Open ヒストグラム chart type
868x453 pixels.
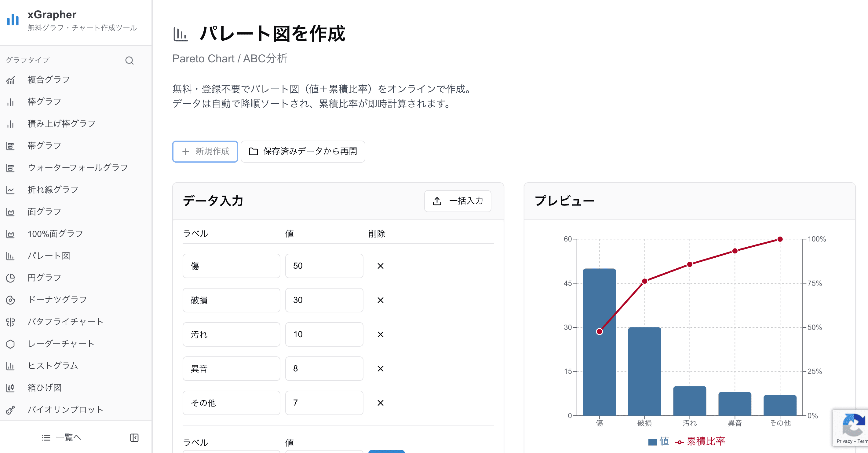(53, 366)
